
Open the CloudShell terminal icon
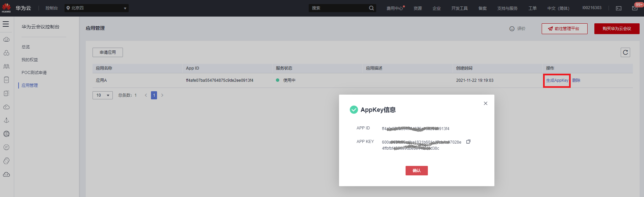[x=619, y=8]
